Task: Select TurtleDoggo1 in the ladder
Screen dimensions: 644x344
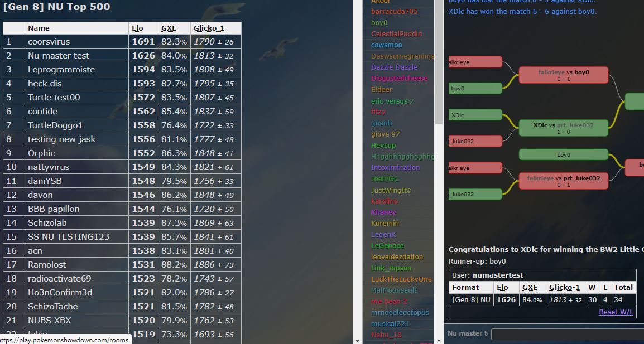Action: pos(55,125)
